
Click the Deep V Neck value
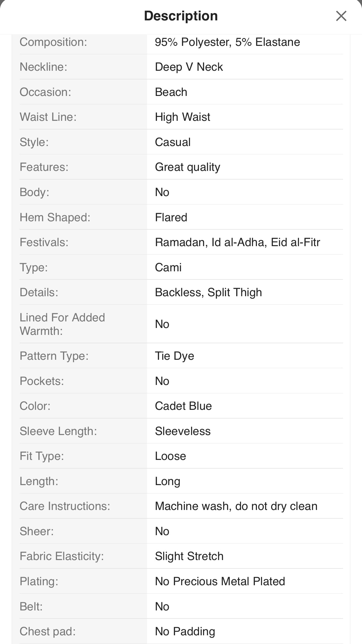click(x=189, y=67)
